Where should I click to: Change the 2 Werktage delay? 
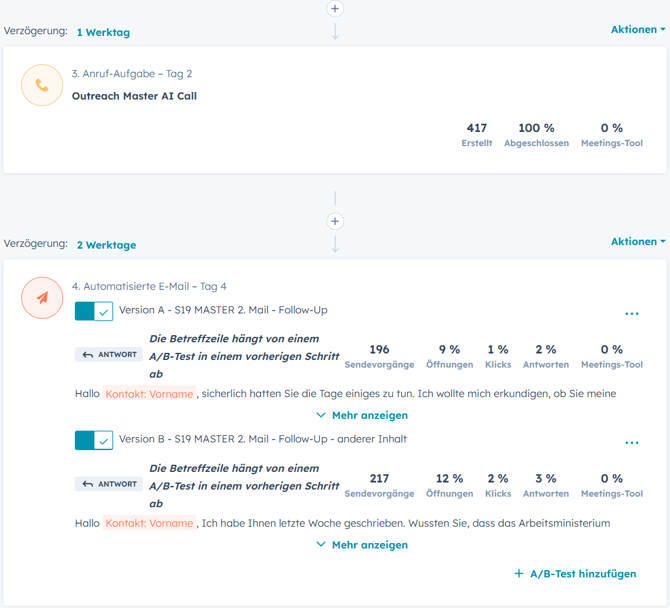(x=106, y=245)
